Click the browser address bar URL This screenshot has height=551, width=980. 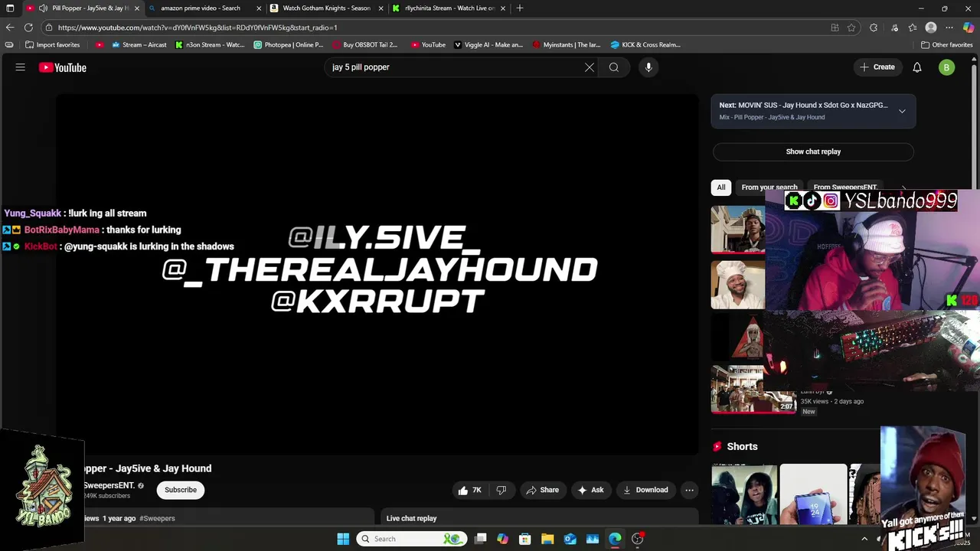pos(198,28)
